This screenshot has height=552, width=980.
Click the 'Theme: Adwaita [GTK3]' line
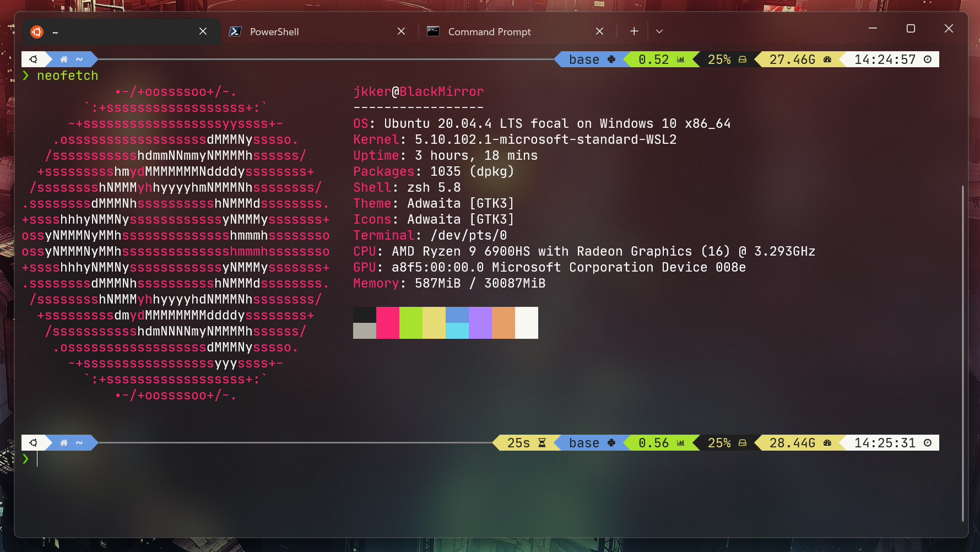click(434, 203)
